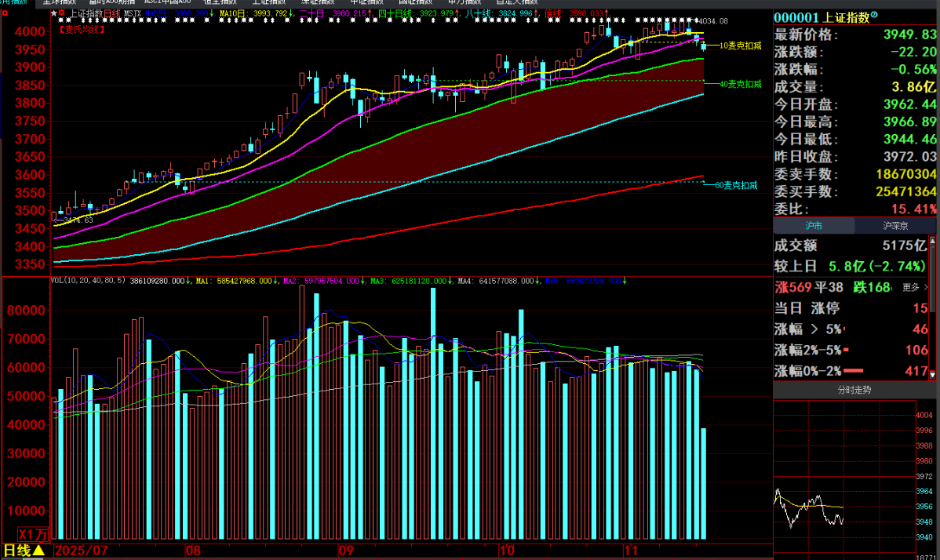
Task: Open the 全球指数 tab
Action: click(x=59, y=2)
